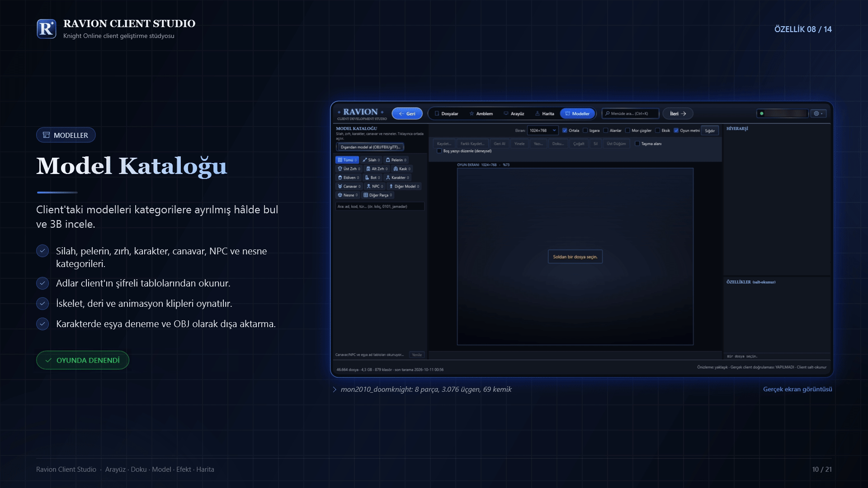
Task: Check Boş yazıyı düzenle (deneysel)
Action: pyautogui.click(x=439, y=151)
